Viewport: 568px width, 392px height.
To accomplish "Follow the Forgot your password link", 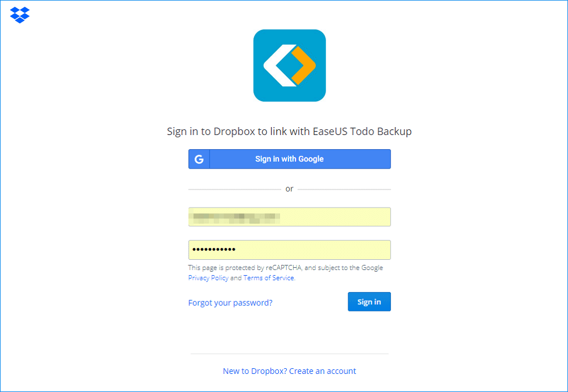I will coord(230,302).
